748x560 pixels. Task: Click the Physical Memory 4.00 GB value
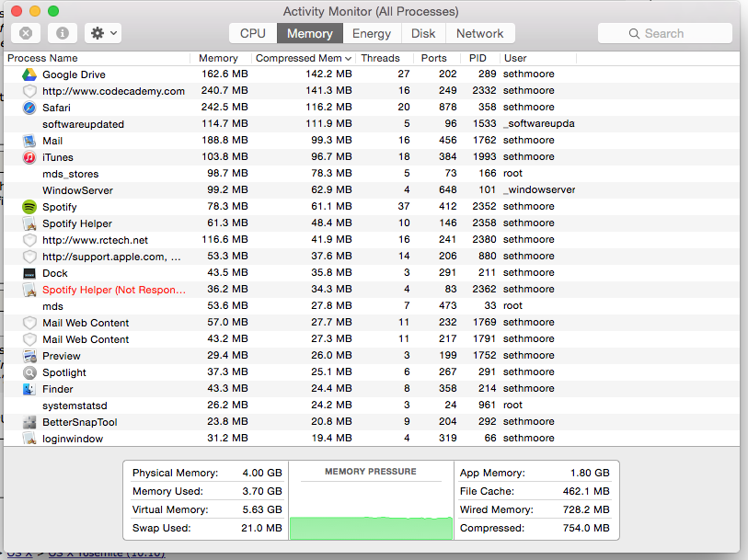coord(262,473)
